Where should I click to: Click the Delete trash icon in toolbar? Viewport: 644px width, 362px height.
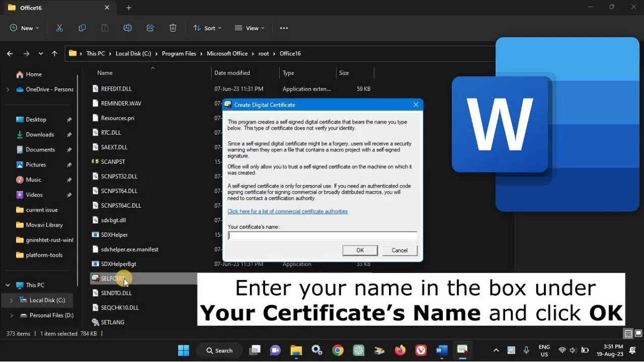pyautogui.click(x=173, y=28)
